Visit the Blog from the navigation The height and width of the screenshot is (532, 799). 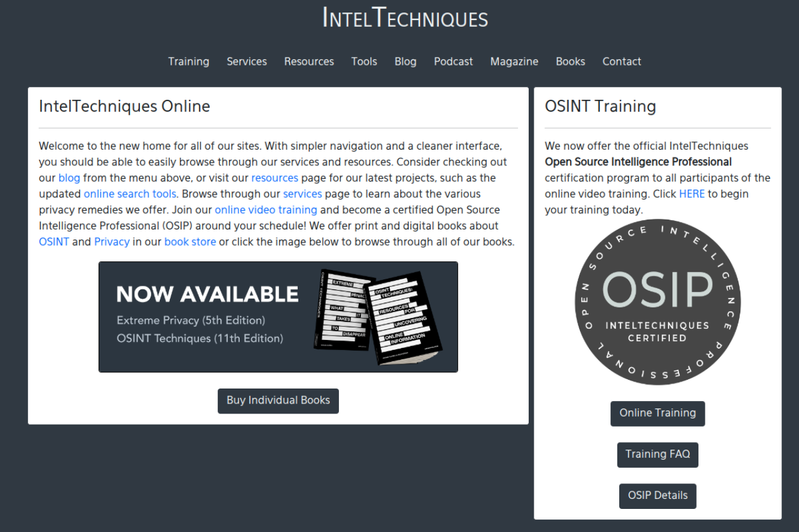click(x=405, y=61)
